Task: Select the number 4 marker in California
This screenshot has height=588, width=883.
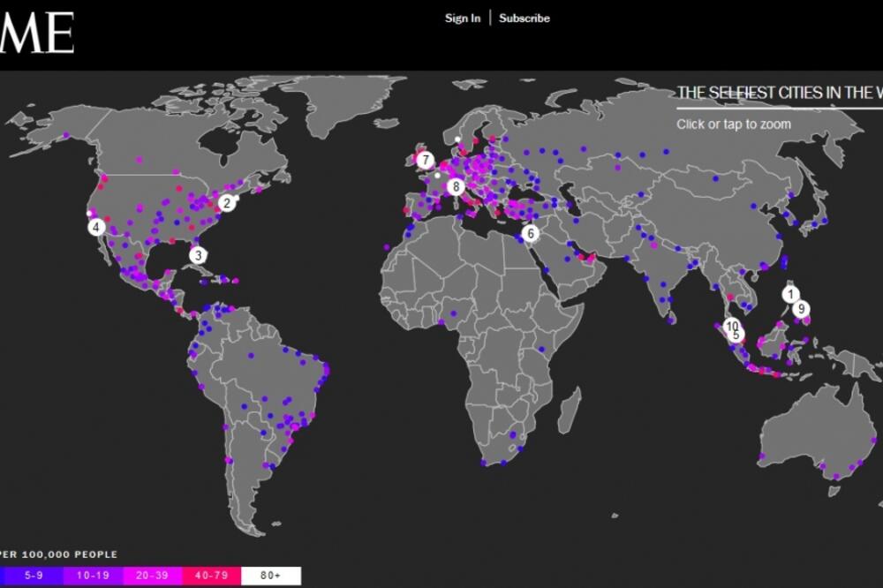Action: click(96, 227)
